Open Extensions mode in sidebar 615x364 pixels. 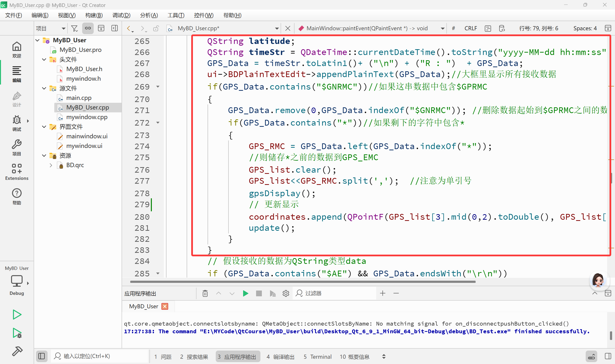(x=17, y=172)
